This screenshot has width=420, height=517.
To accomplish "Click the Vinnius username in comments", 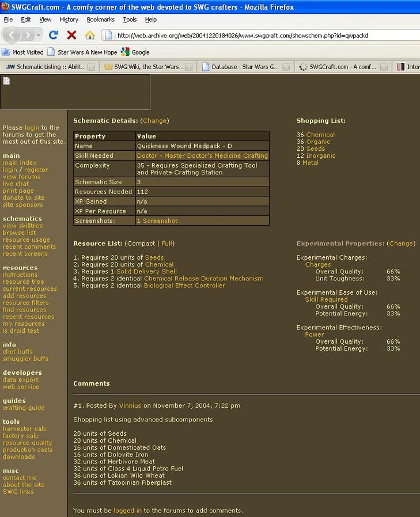I will point(130,405).
